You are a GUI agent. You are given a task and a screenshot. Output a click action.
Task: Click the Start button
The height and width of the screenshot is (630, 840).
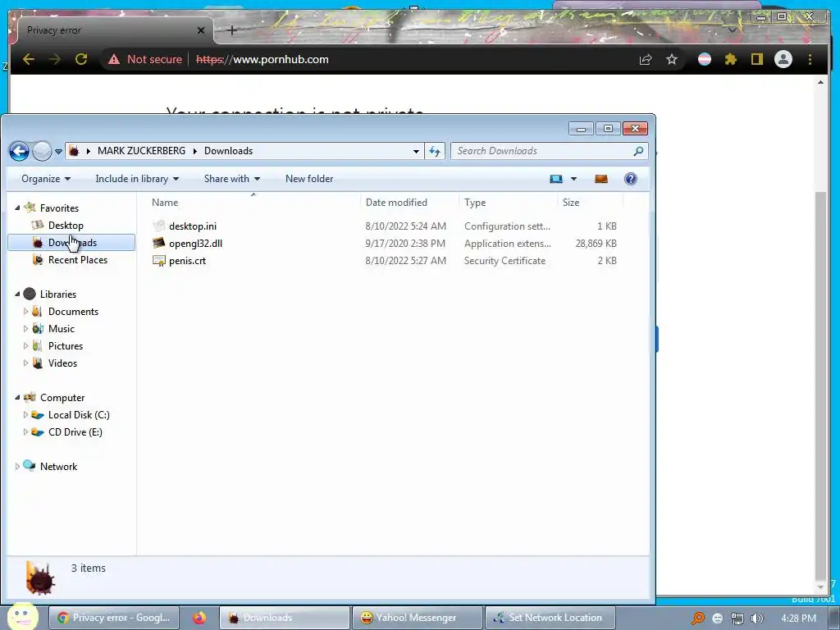click(21, 617)
